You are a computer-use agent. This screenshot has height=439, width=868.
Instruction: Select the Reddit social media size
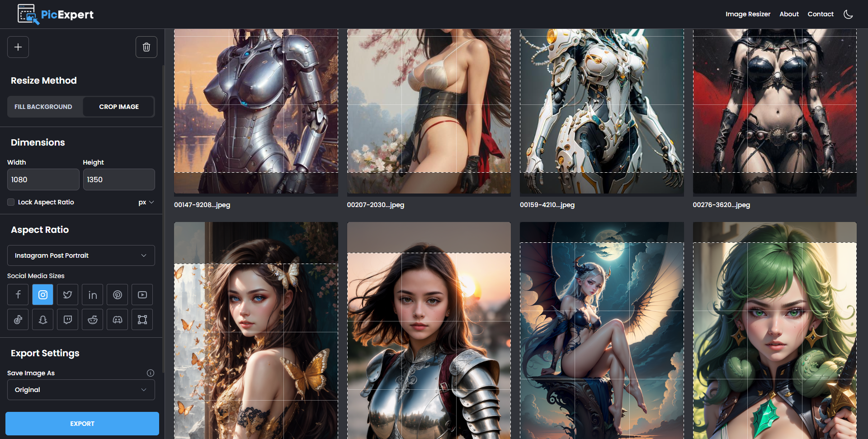[93, 320]
